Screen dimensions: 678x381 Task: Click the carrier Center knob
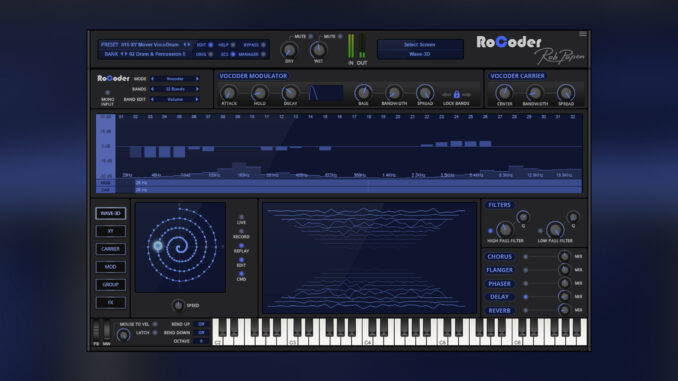coord(504,93)
